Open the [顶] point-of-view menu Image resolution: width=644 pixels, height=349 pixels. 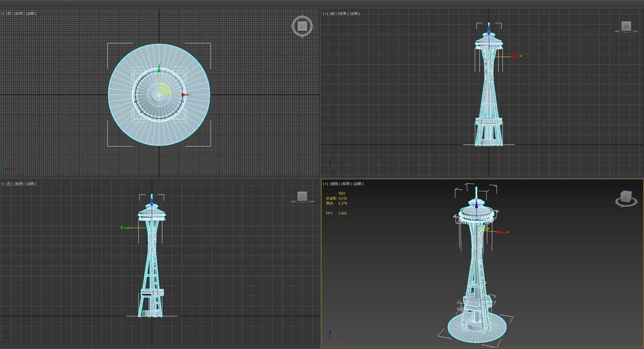[x=9, y=14]
